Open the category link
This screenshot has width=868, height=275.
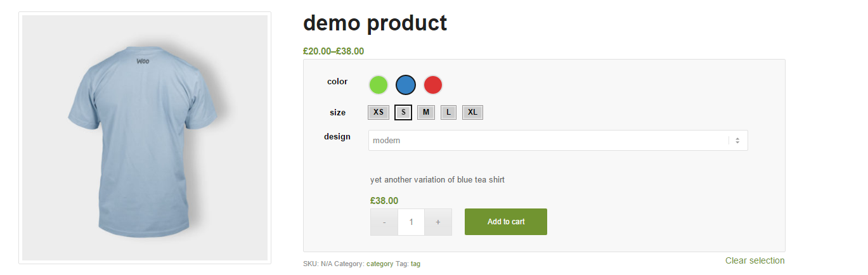click(380, 264)
